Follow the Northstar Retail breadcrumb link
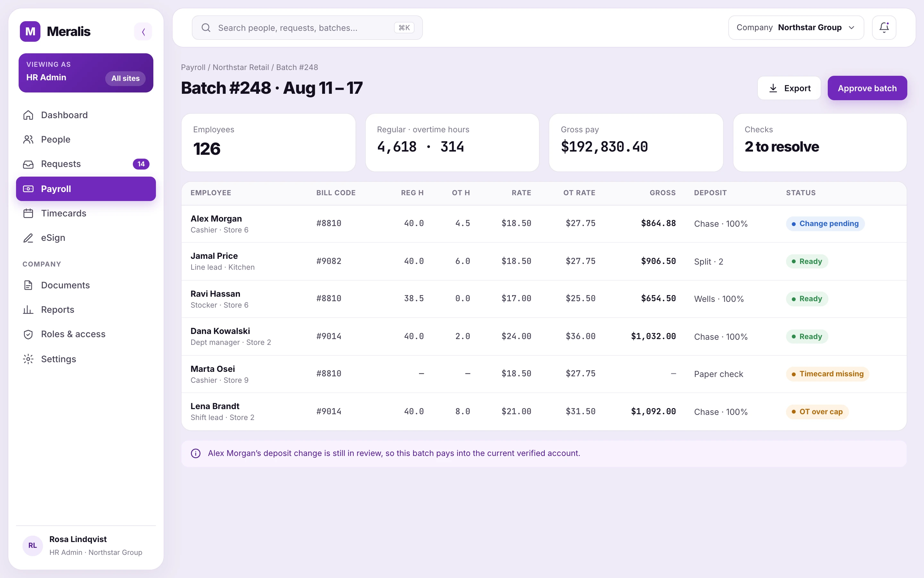This screenshot has width=924, height=578. click(241, 67)
